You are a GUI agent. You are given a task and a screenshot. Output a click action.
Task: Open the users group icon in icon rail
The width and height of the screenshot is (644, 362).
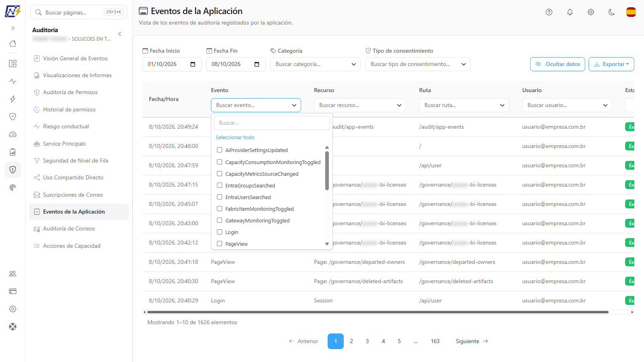[x=13, y=274]
